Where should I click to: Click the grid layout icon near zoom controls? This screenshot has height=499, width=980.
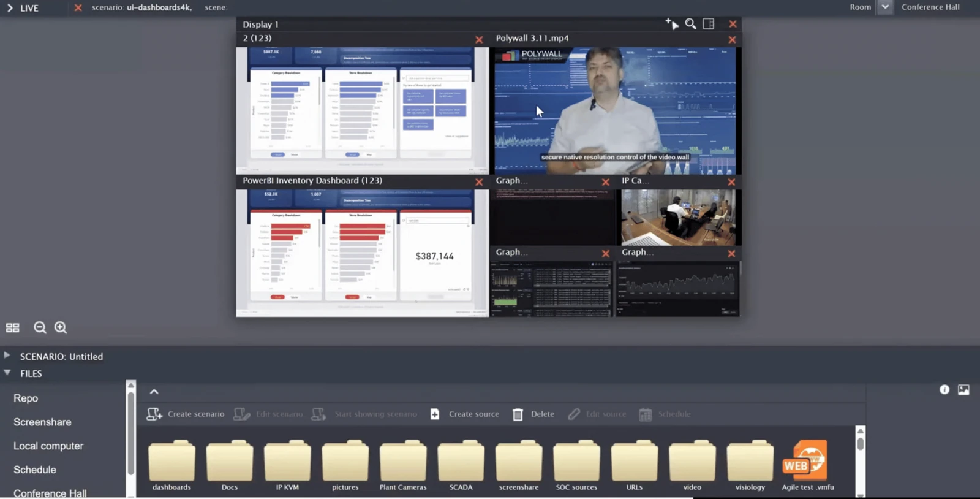pyautogui.click(x=13, y=327)
